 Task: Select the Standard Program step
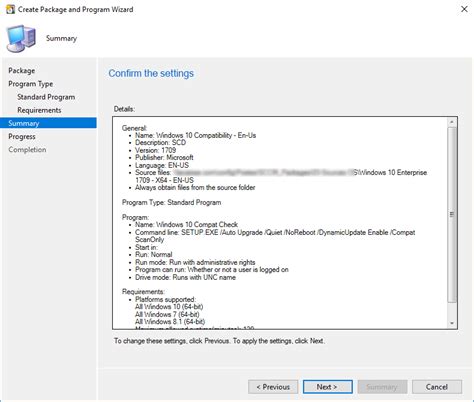coord(46,97)
